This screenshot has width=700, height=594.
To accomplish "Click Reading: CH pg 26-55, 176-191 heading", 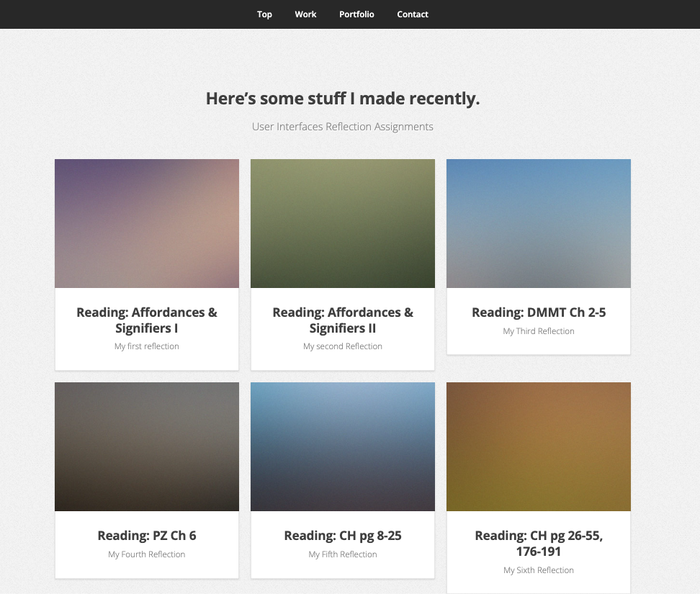I will click(539, 544).
